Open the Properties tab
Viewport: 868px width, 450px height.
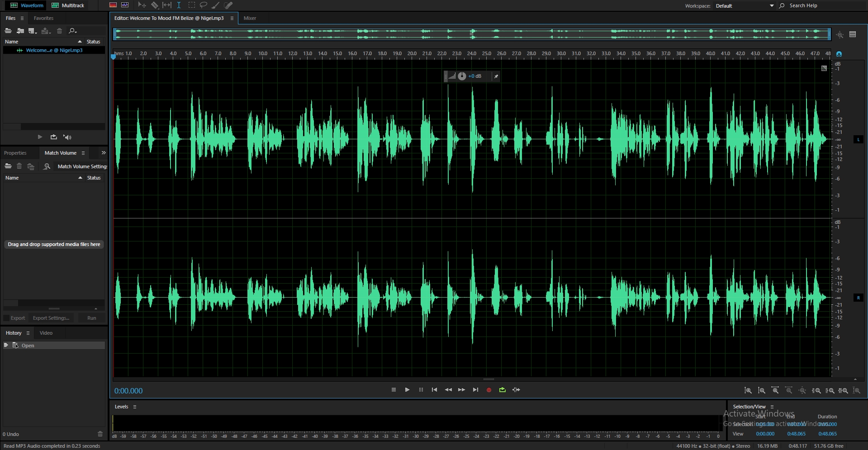click(x=15, y=153)
